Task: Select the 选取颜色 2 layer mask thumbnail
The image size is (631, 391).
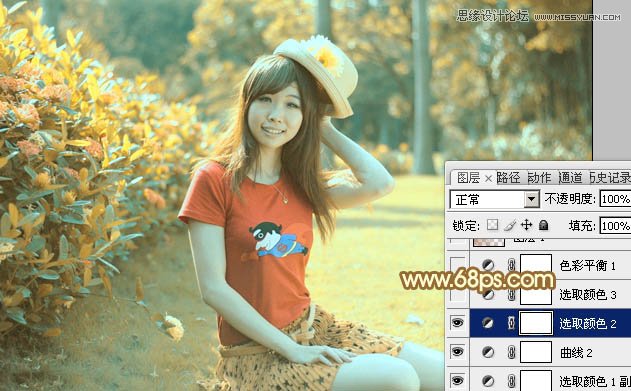Action: tap(536, 323)
